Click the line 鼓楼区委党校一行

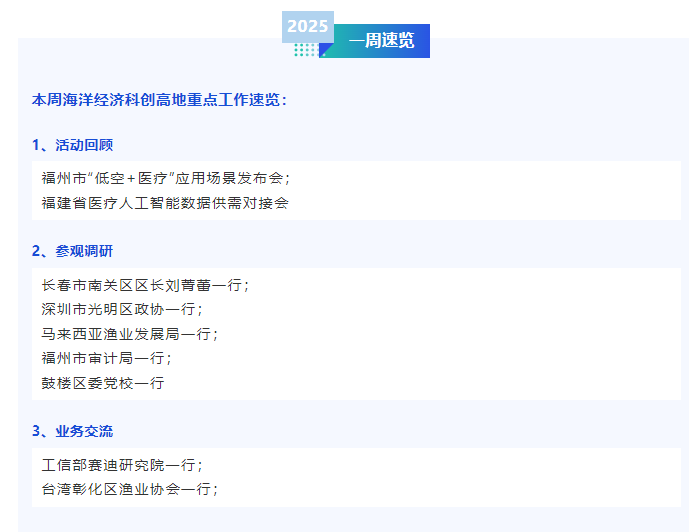(103, 383)
